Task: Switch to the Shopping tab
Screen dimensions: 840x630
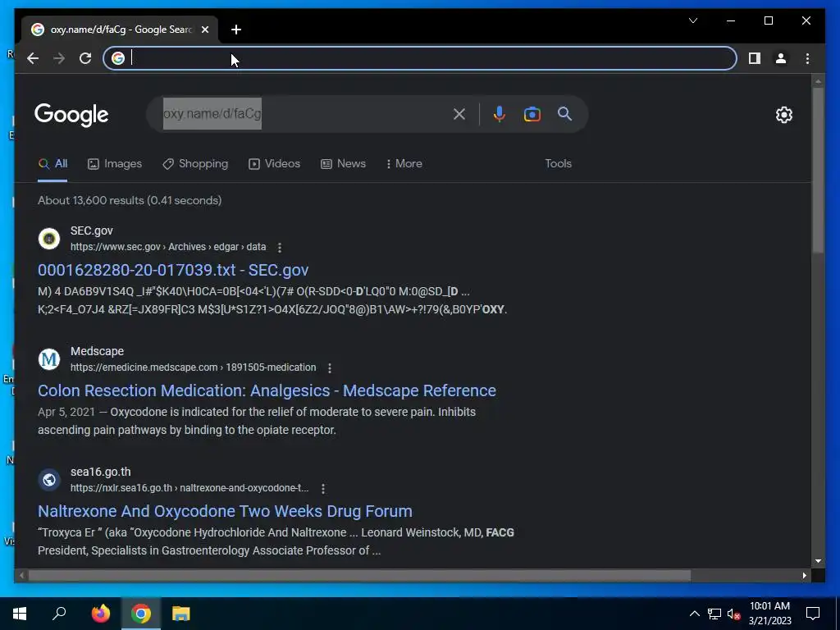Action: point(195,164)
